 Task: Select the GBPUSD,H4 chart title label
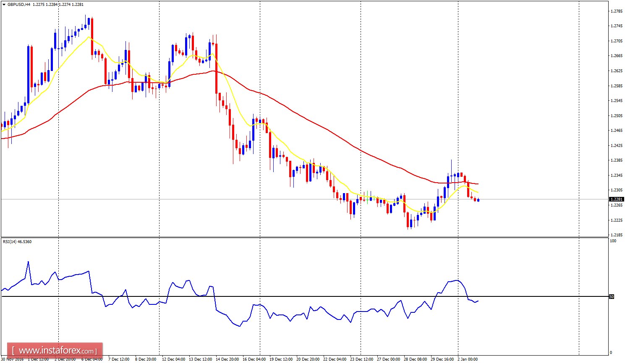(20, 4)
